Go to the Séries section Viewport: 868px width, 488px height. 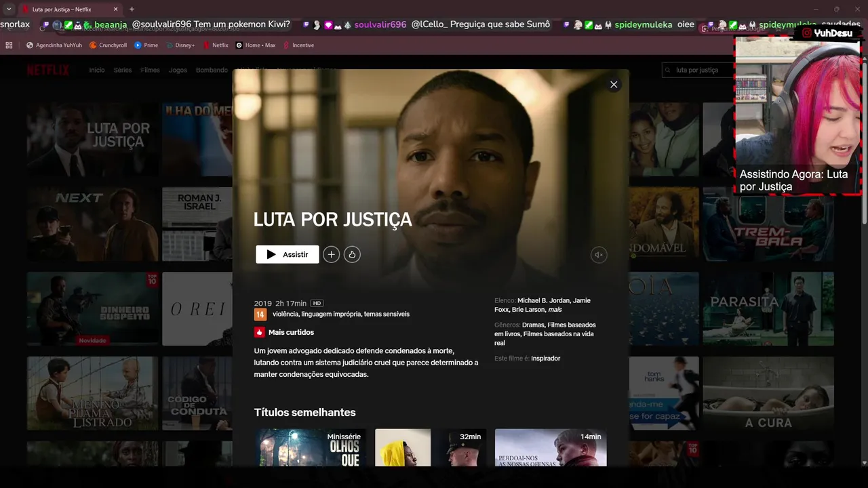tap(123, 70)
